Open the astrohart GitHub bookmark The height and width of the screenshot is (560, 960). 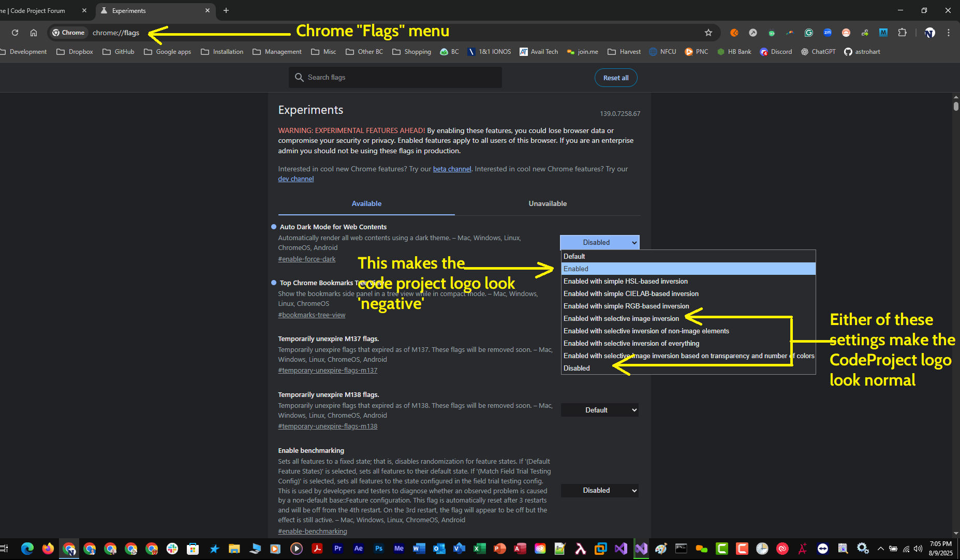pyautogui.click(x=862, y=52)
